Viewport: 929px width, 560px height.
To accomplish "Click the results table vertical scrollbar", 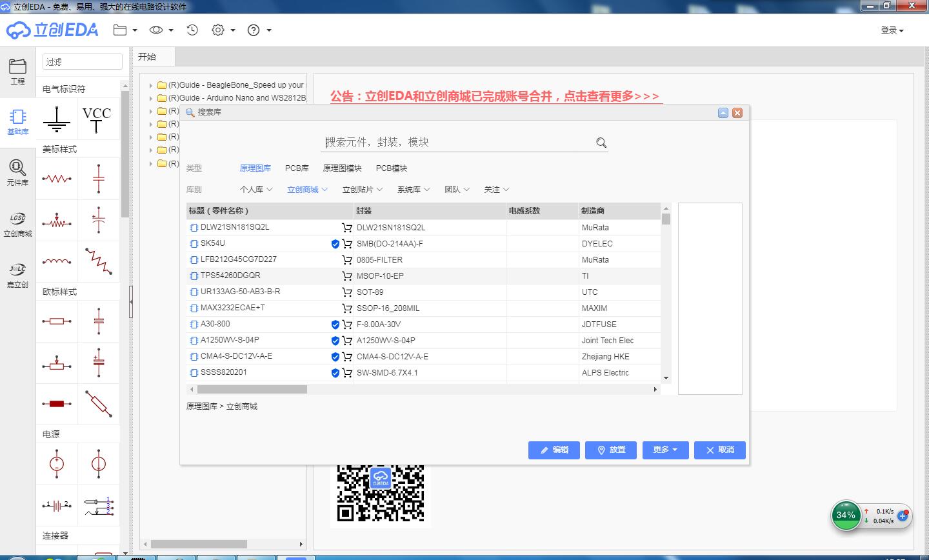I will pos(666,219).
